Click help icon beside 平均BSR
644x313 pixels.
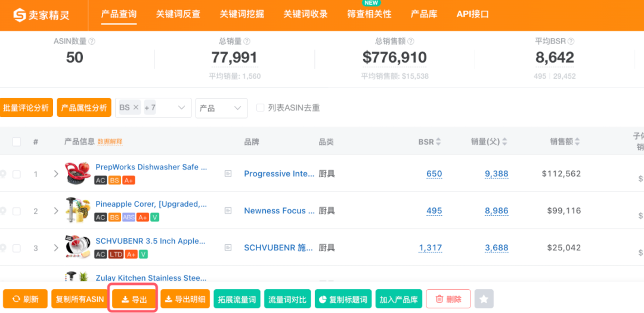pos(571,42)
